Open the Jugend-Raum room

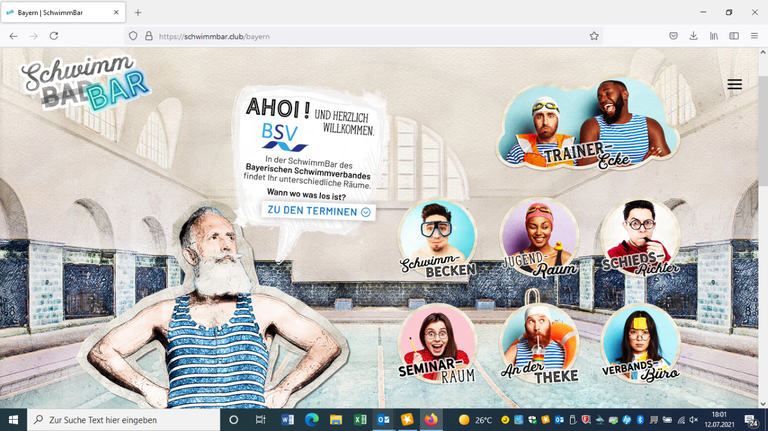539,239
